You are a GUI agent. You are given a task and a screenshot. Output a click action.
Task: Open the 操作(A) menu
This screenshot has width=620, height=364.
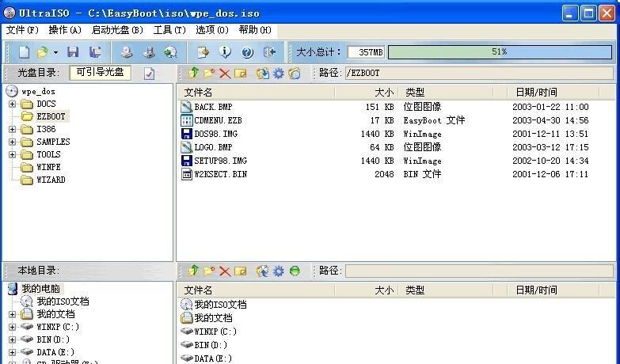click(65, 30)
